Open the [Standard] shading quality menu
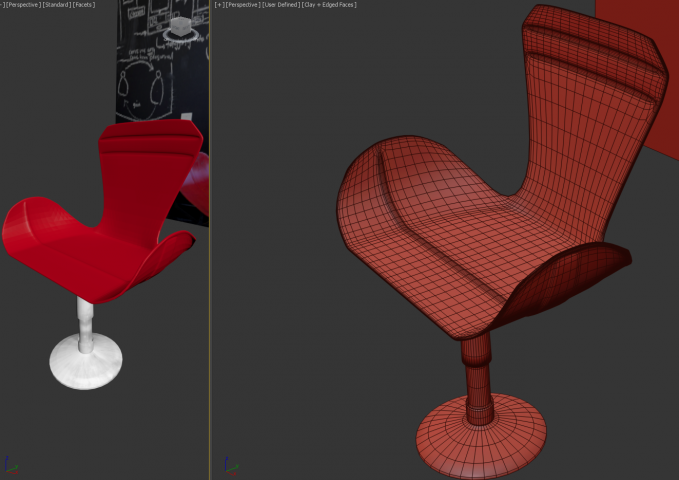This screenshot has width=679, height=480. 57,5
